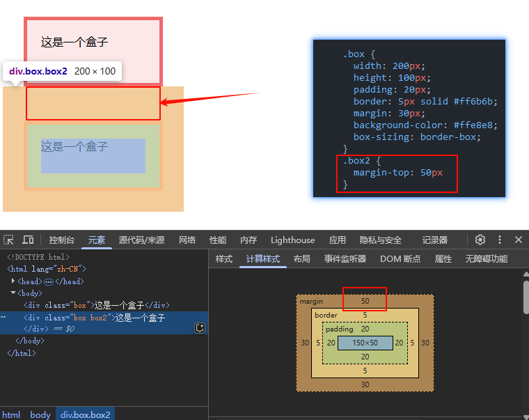This screenshot has height=420, width=529.
Task: Open the 事件监听器 pane
Action: click(x=345, y=259)
